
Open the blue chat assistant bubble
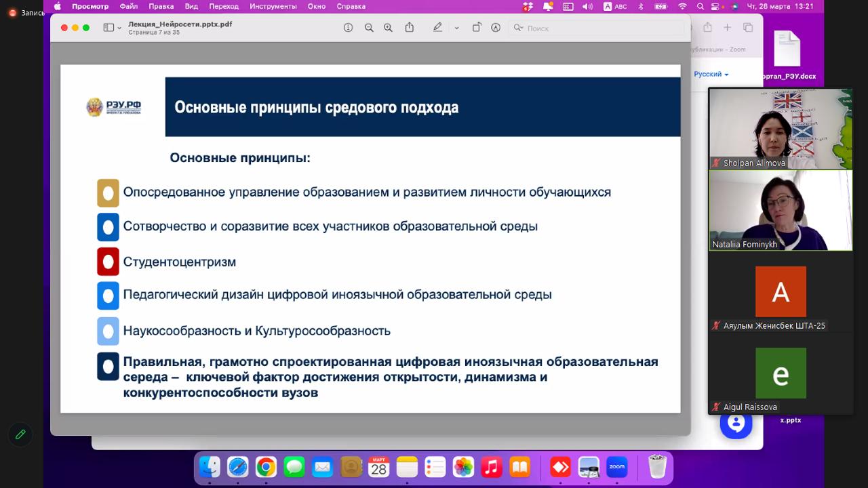pos(736,424)
